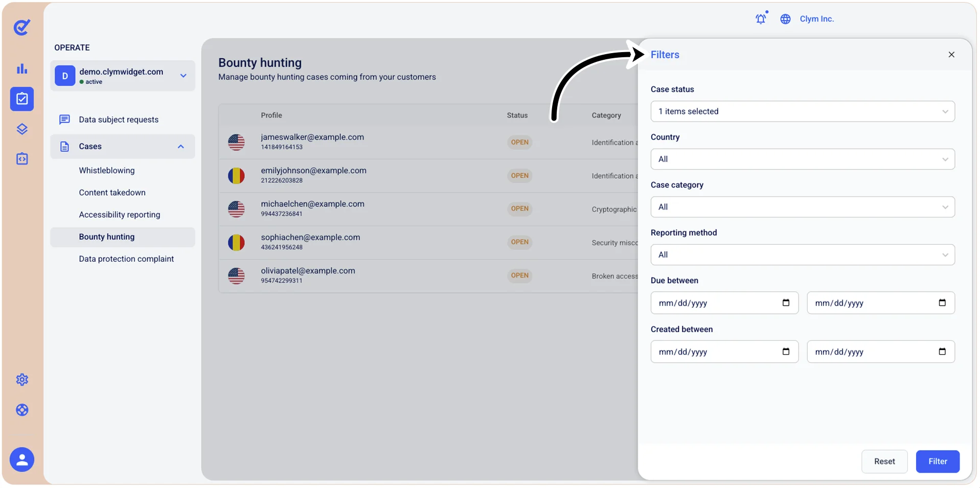Open the Reporting method dropdown
This screenshot has width=980, height=488.
tap(803, 254)
